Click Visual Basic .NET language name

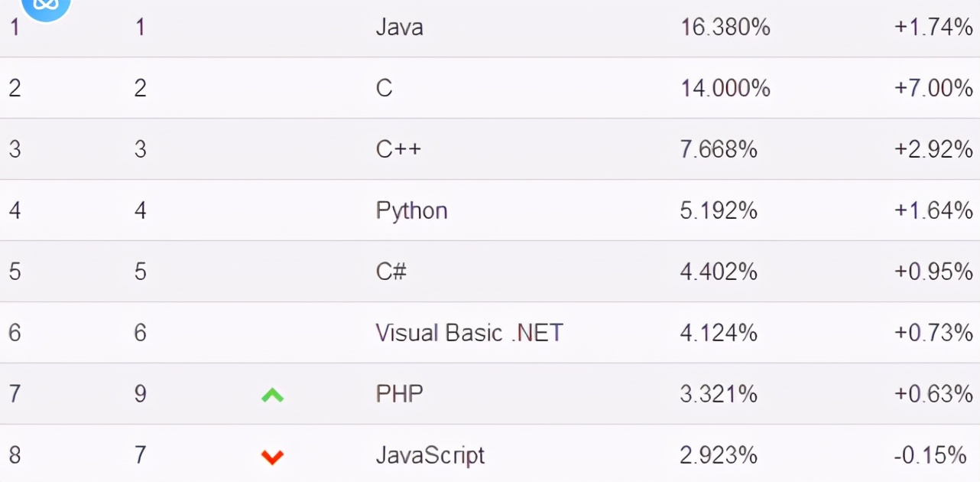(x=469, y=333)
